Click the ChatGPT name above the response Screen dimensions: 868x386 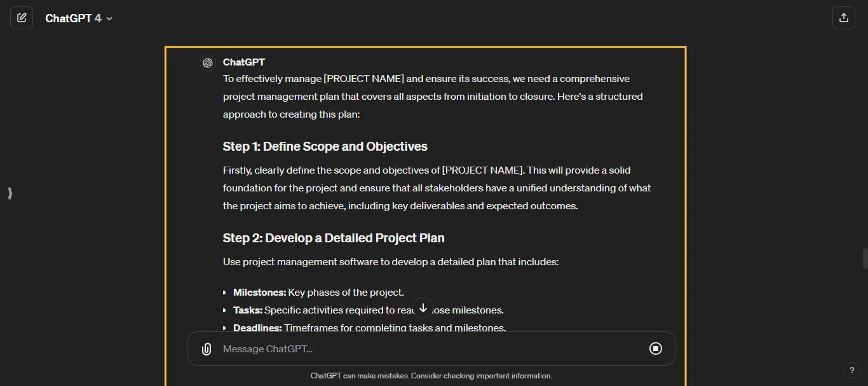tap(245, 62)
